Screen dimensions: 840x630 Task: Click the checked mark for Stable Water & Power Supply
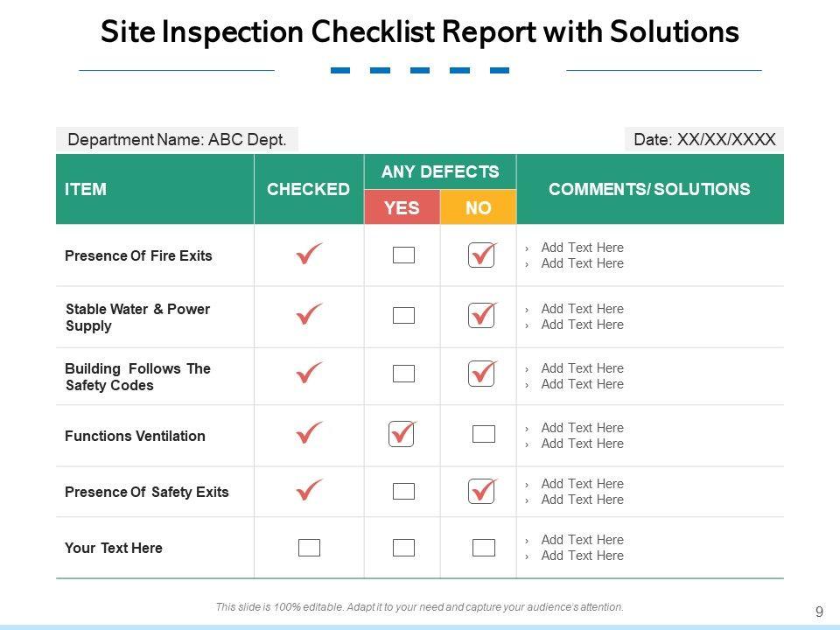pos(309,315)
